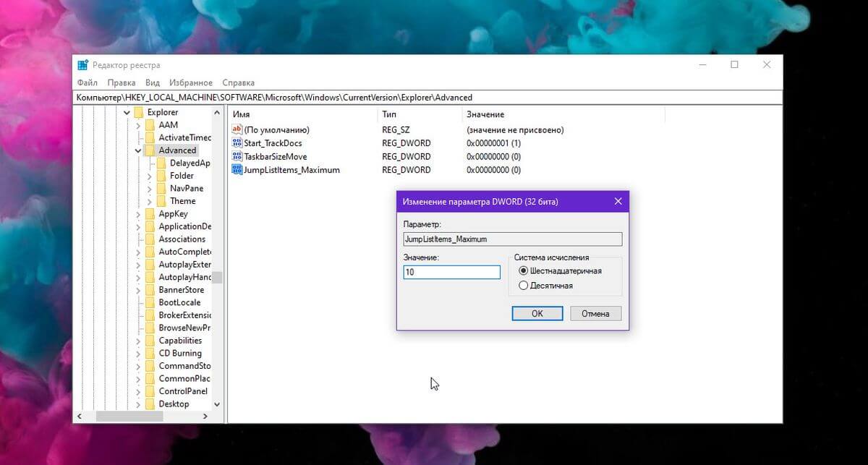Click the CD Burning folder icon
The width and height of the screenshot is (868, 465).
click(150, 353)
